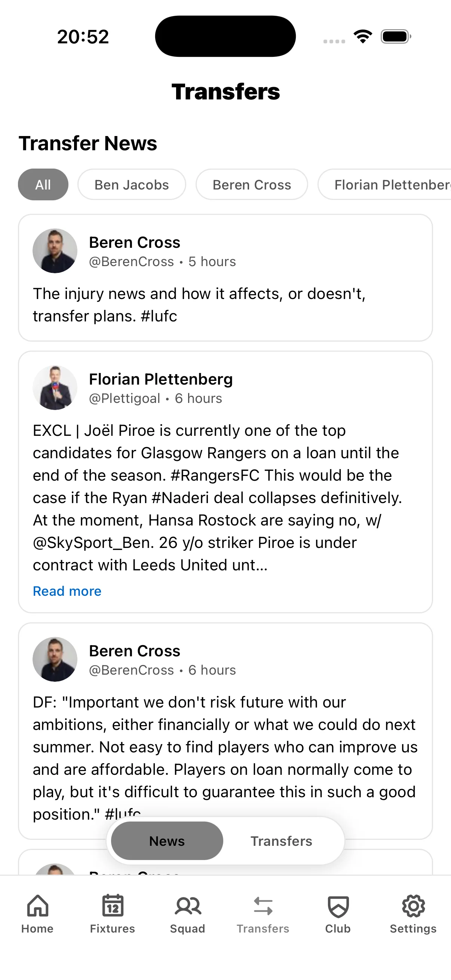This screenshot has height=980, width=451.
Task: Switch the floating toggle to News
Action: (167, 841)
